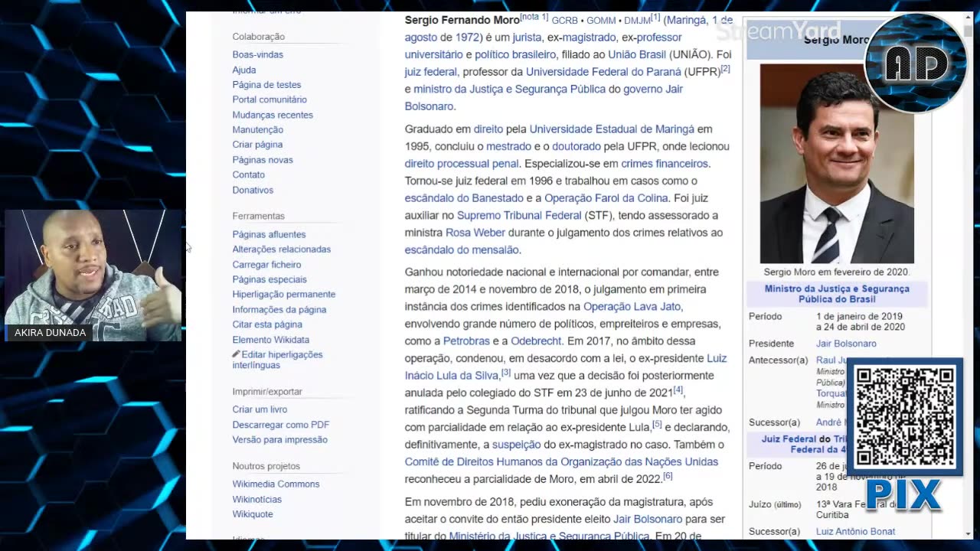The image size is (980, 551).
Task: Open the Rosa Weber link
Action: [475, 233]
